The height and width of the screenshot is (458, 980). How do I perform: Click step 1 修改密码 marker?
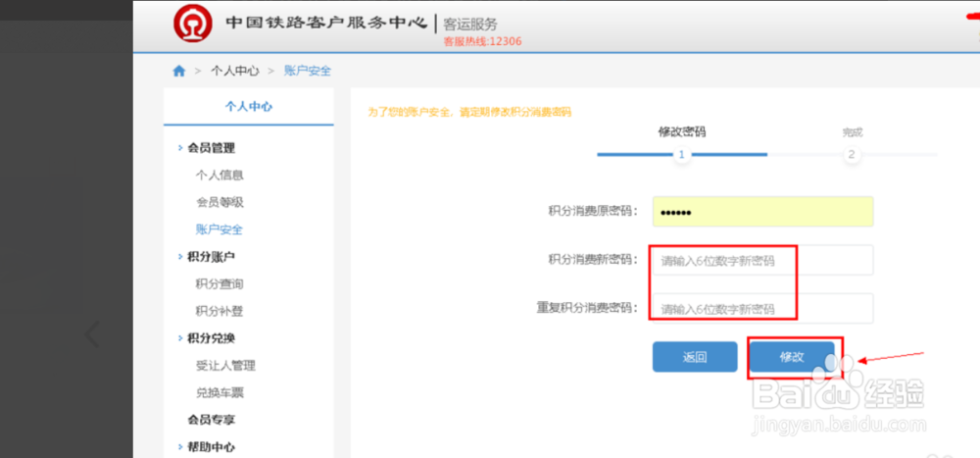coord(682,155)
